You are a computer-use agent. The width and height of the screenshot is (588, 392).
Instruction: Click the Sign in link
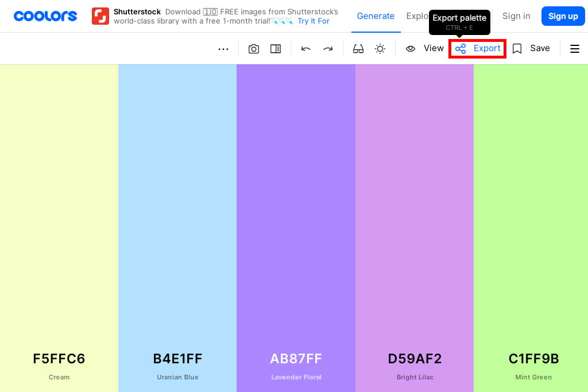point(516,16)
